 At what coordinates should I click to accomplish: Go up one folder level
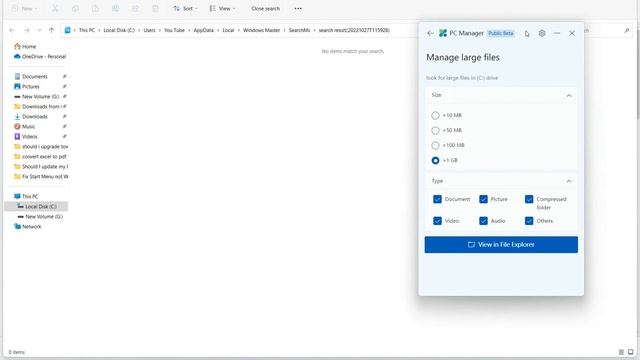[x=51, y=30]
